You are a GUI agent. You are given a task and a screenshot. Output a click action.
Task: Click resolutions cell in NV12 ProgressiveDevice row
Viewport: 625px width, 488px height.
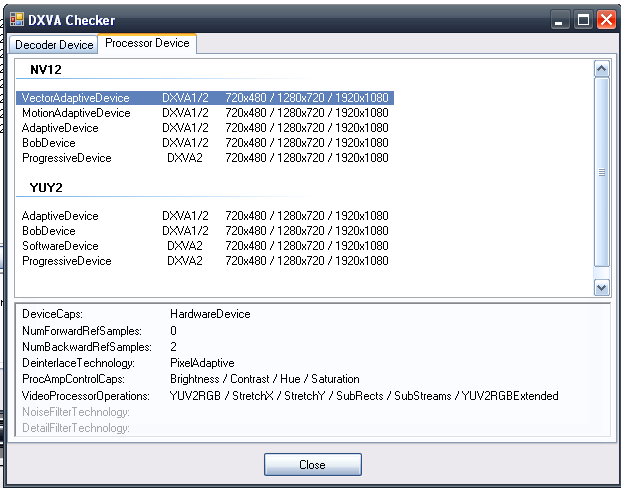pyautogui.click(x=307, y=158)
